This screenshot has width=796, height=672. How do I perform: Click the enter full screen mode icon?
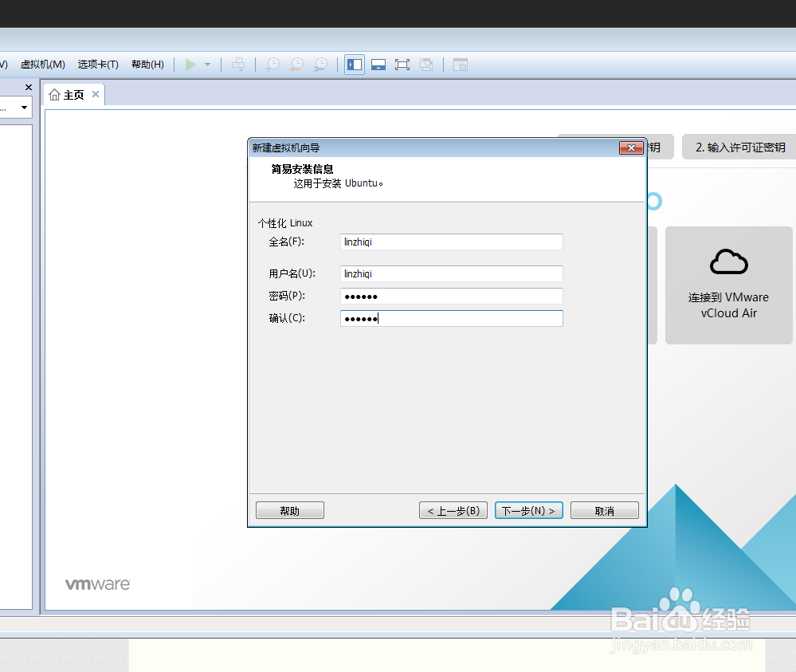click(x=402, y=65)
